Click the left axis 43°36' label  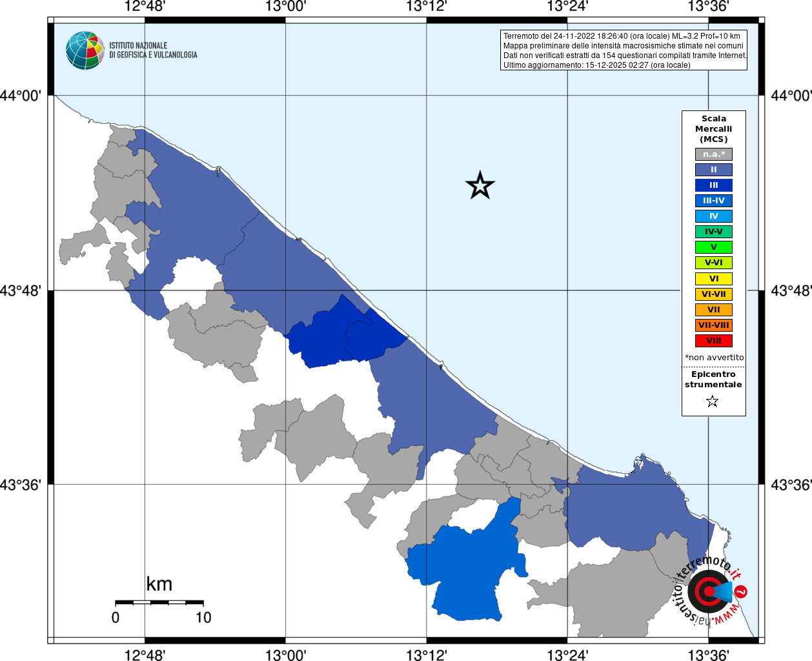pos(21,484)
